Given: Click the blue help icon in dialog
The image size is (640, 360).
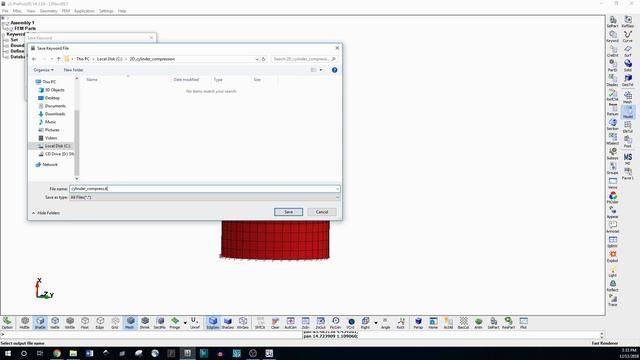Looking at the screenshot, I should coord(334,70).
